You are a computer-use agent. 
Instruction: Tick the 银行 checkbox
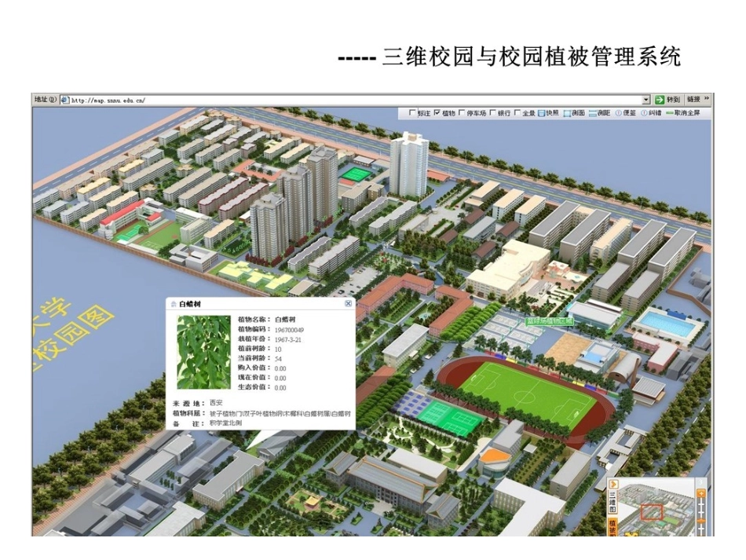pos(493,113)
